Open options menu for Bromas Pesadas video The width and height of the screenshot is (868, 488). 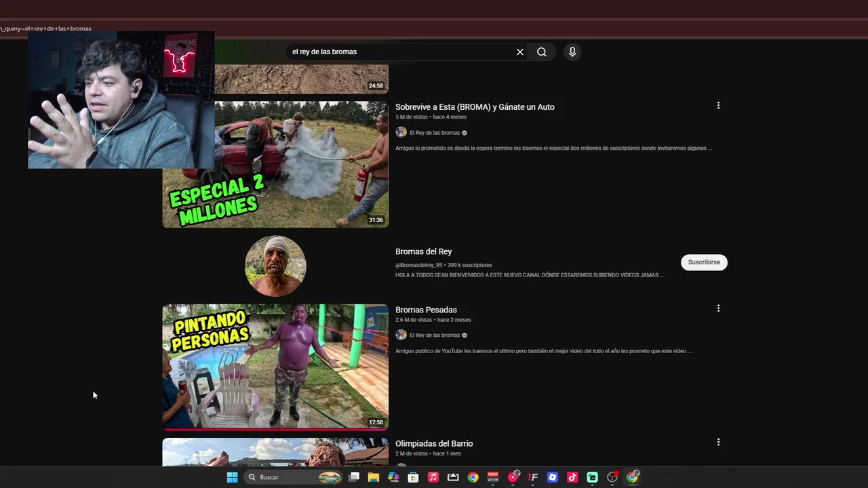tap(718, 308)
